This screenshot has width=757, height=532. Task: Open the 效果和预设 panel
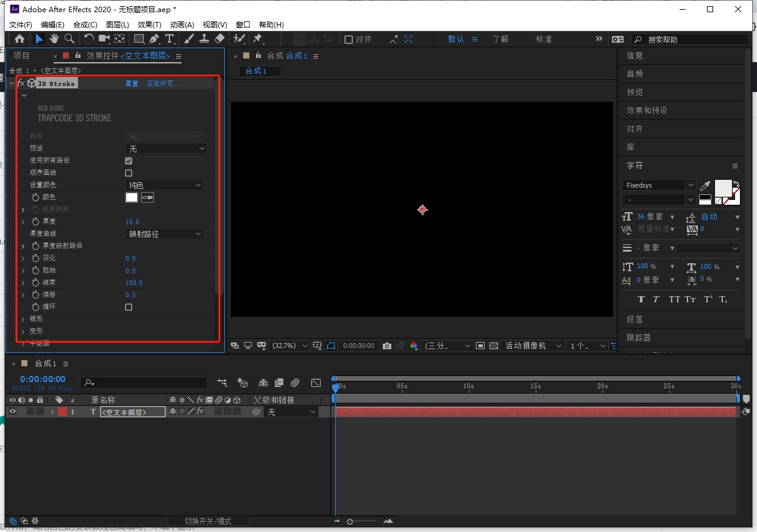[647, 110]
